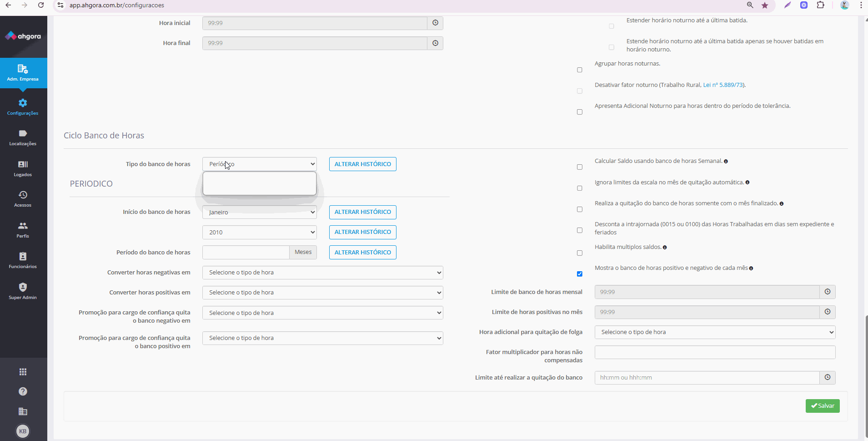Open browser extensions puzzle icon
868x441 pixels.
[x=821, y=5]
